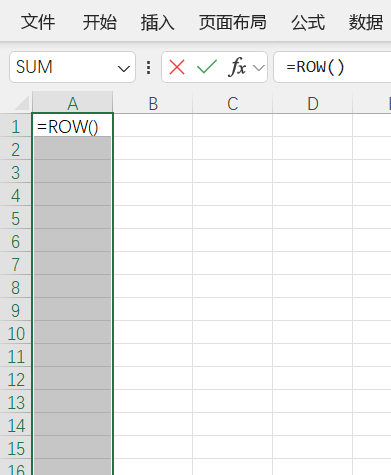Select the column C header
The width and height of the screenshot is (391, 475).
click(x=233, y=103)
